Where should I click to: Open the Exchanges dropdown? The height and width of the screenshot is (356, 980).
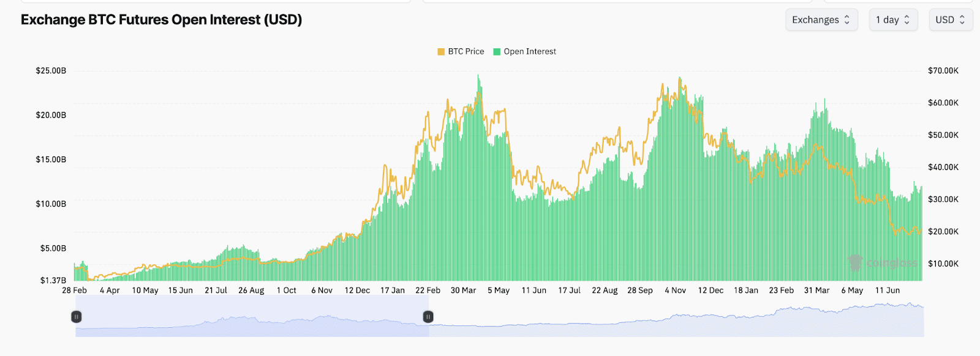click(821, 20)
